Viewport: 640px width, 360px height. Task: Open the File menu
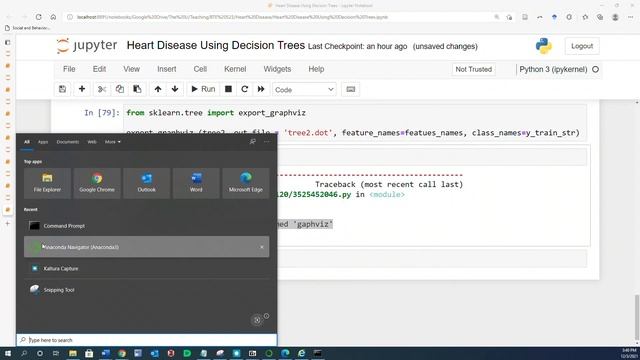[x=69, y=69]
